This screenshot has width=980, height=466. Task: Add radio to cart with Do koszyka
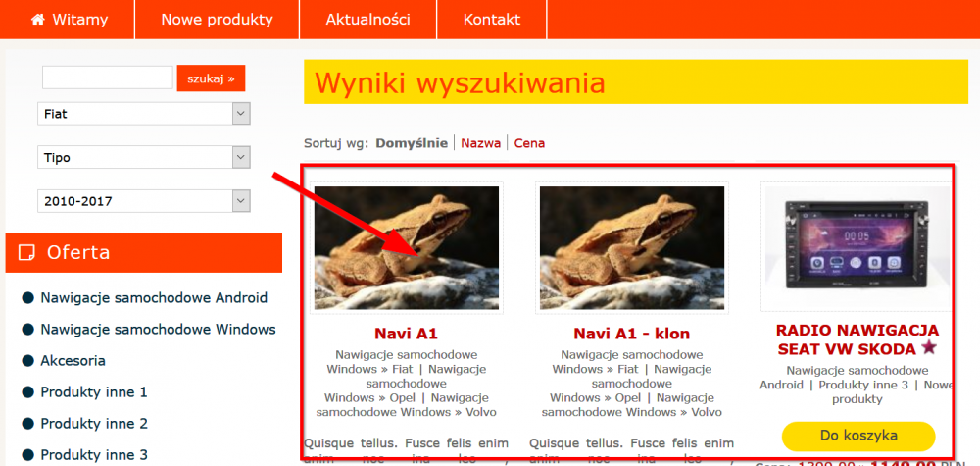tap(858, 436)
